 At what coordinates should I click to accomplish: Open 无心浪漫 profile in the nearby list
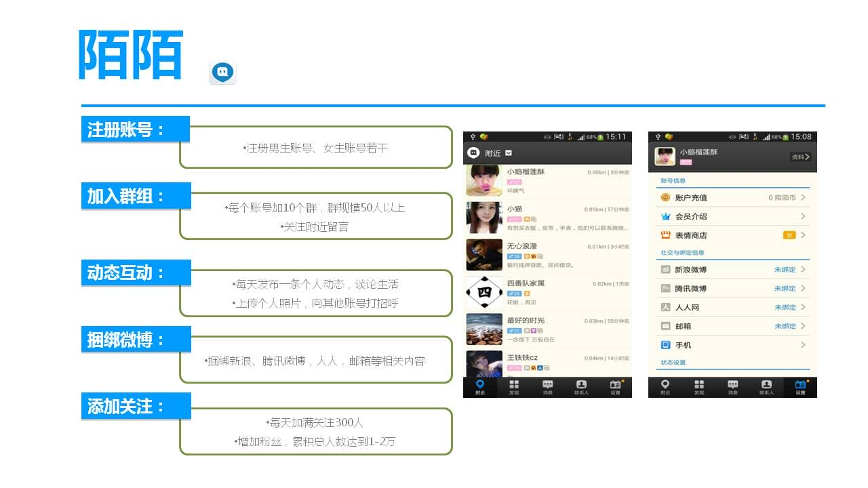click(x=548, y=255)
